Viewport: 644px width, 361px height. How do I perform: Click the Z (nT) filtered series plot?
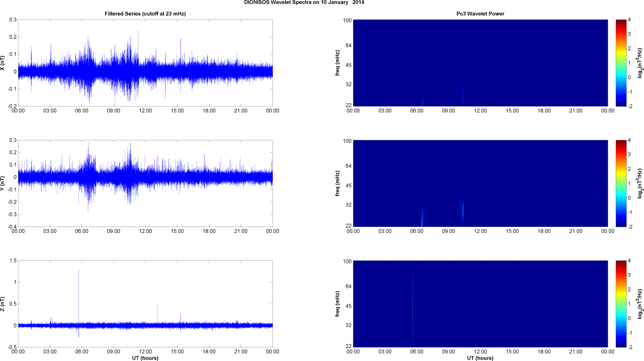[x=145, y=304]
